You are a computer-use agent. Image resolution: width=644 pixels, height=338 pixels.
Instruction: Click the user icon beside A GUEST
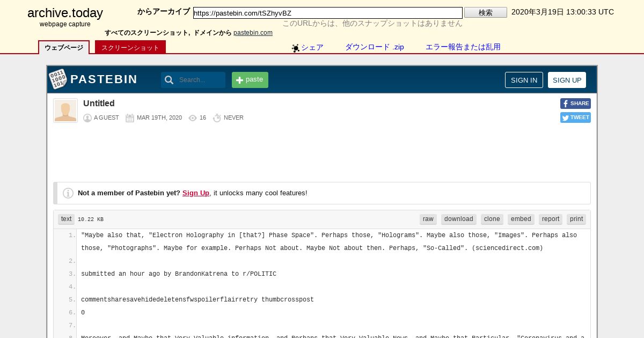(87, 118)
